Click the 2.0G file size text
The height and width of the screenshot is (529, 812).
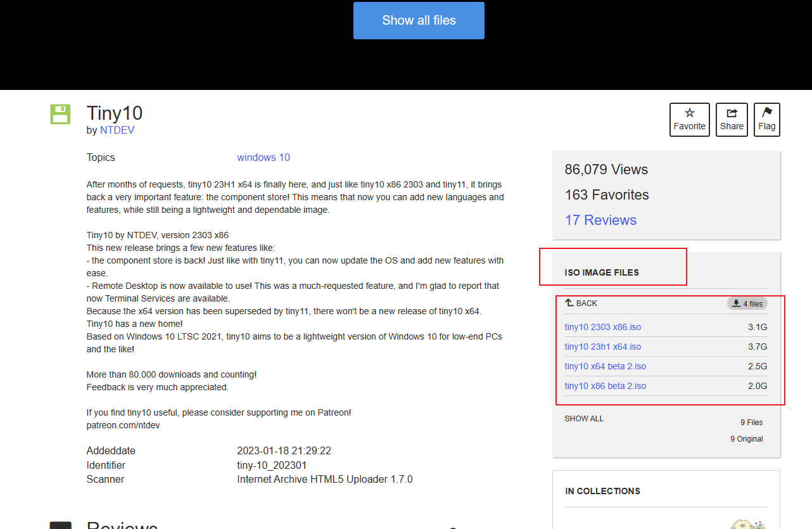point(758,386)
